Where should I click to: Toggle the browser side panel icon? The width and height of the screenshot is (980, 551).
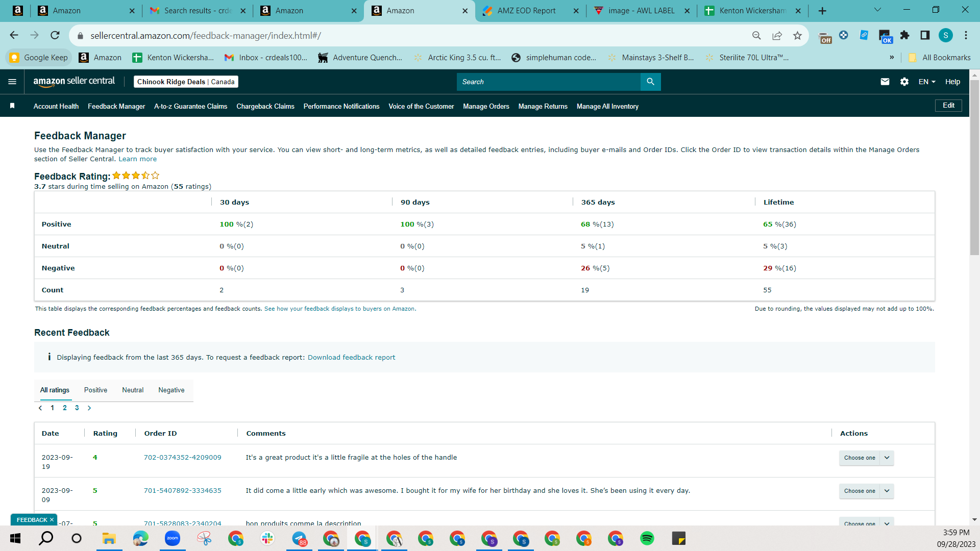(x=925, y=35)
